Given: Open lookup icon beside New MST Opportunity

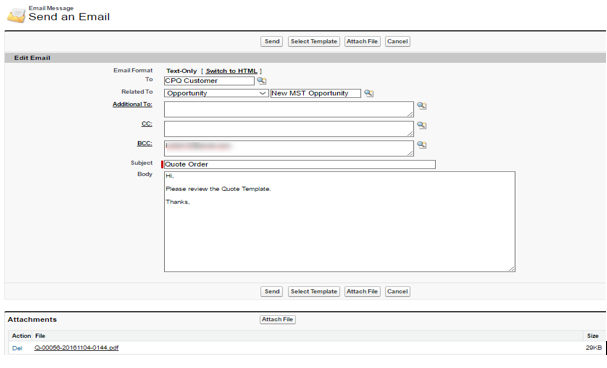Looking at the screenshot, I should tap(369, 93).
